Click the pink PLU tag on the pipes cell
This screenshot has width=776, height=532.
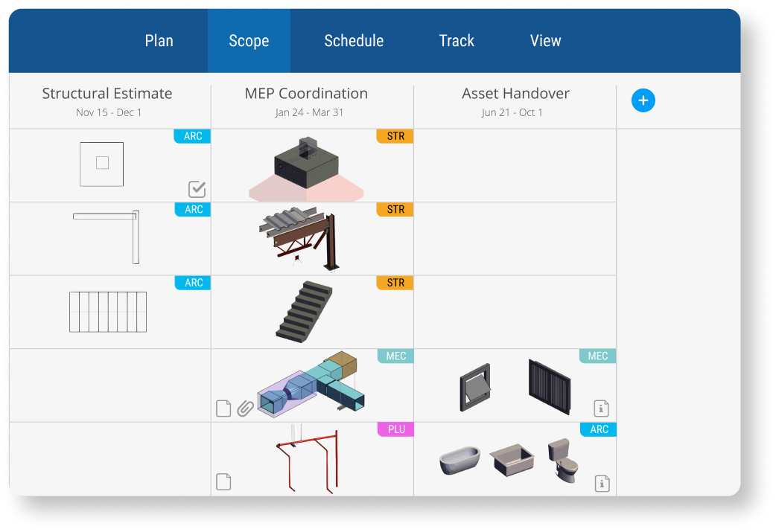(396, 429)
